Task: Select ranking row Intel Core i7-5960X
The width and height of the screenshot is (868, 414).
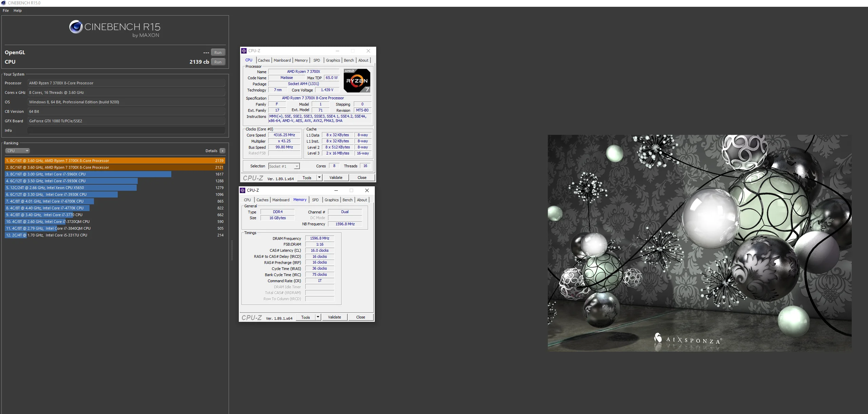Action: point(115,174)
